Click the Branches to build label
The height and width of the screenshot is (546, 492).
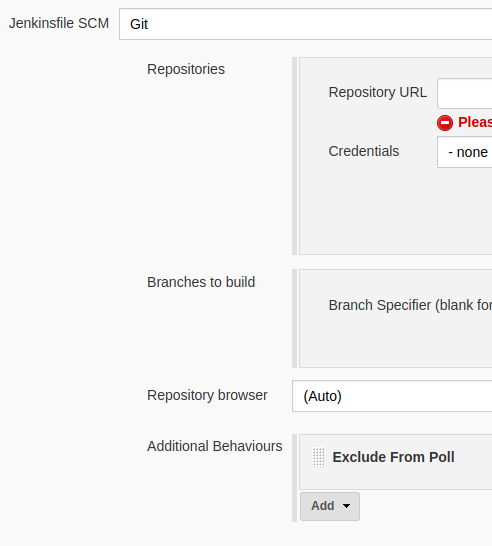201,282
